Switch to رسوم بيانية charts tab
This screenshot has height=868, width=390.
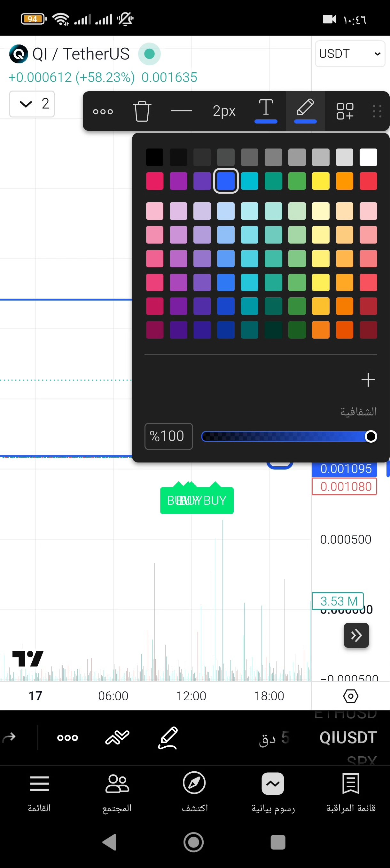(273, 793)
